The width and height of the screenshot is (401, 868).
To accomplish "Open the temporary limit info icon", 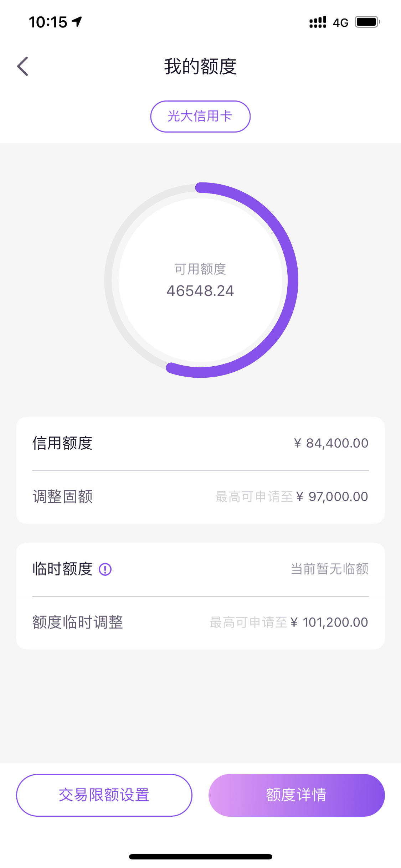I will (x=105, y=569).
